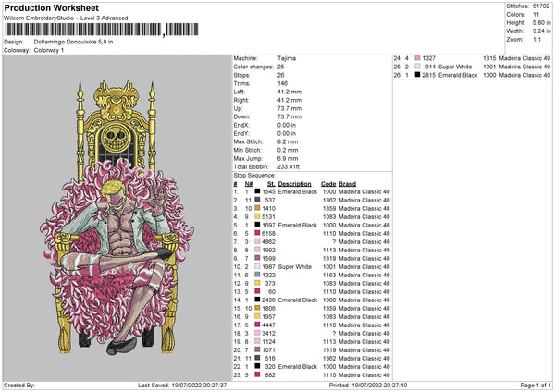
Task: Click the 'Description' column header
Action: click(x=294, y=184)
